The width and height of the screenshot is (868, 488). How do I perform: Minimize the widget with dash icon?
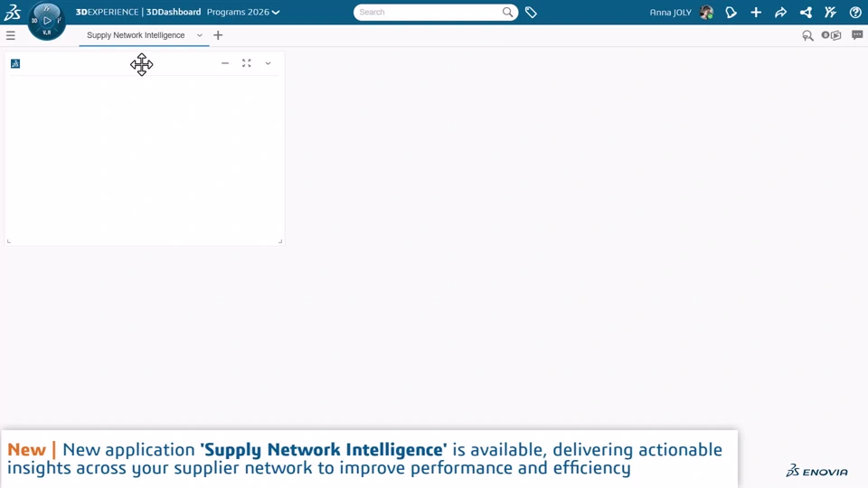(x=225, y=63)
